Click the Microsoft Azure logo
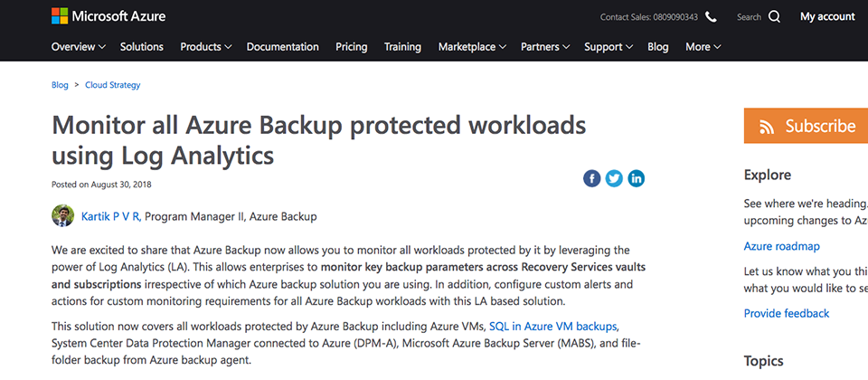This screenshot has height=380, width=868. pos(108,16)
